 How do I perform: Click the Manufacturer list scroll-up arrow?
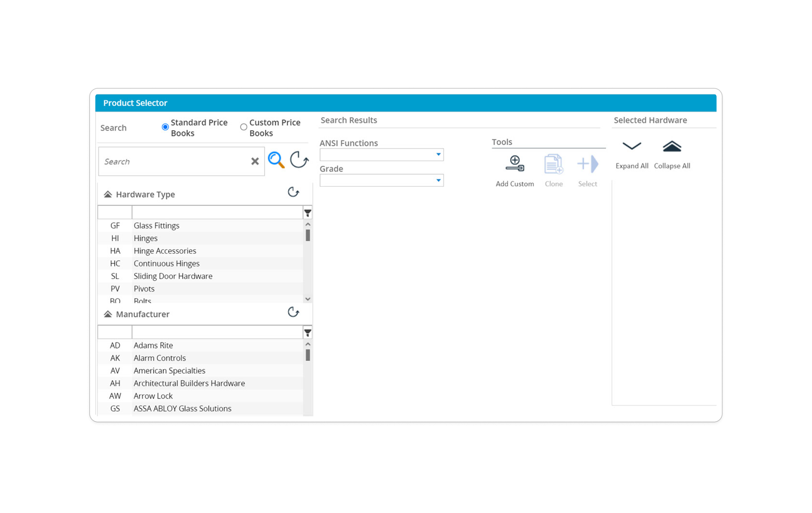pyautogui.click(x=307, y=344)
